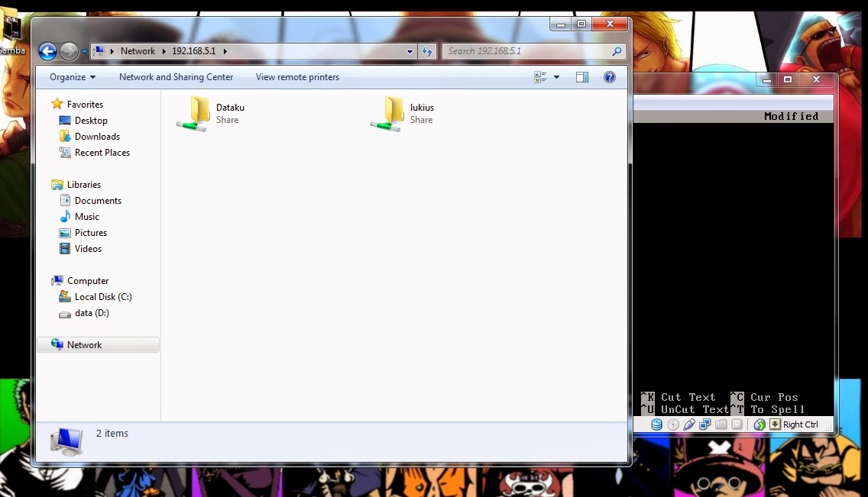This screenshot has width=868, height=497.
Task: Open the Videos library
Action: click(x=87, y=248)
